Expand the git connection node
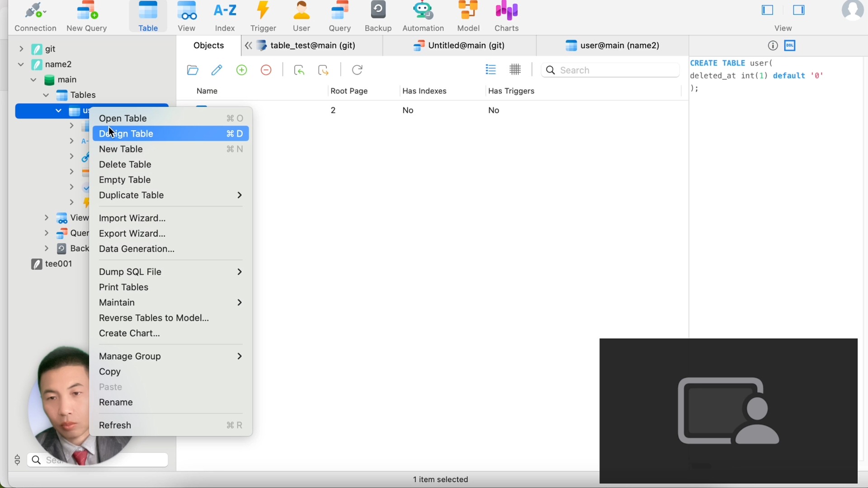Viewport: 868px width, 488px height. click(x=21, y=49)
